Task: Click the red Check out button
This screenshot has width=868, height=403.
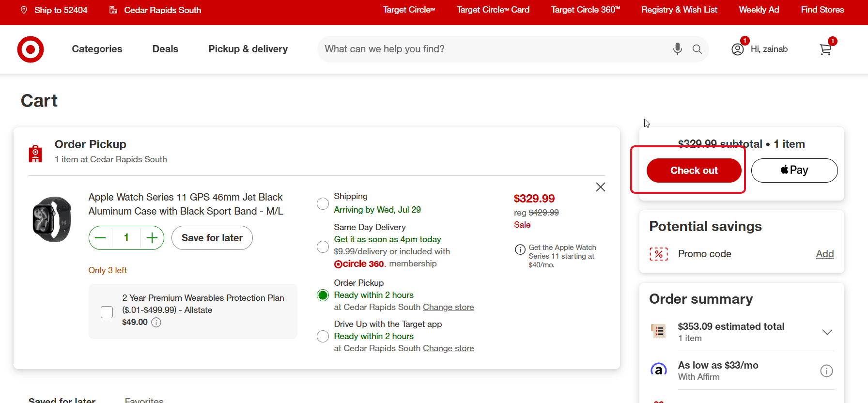Action: coord(694,170)
